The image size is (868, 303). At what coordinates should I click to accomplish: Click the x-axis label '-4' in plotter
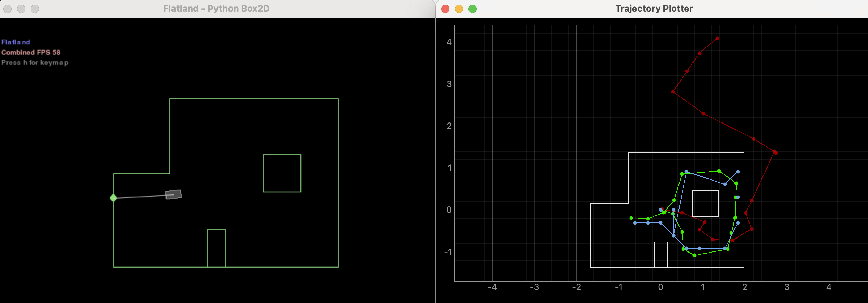[x=492, y=287]
